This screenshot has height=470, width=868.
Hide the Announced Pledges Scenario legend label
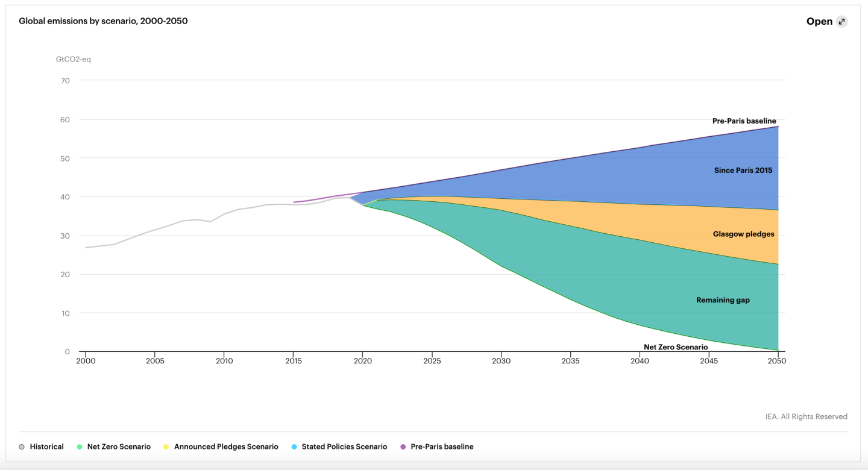pos(226,447)
